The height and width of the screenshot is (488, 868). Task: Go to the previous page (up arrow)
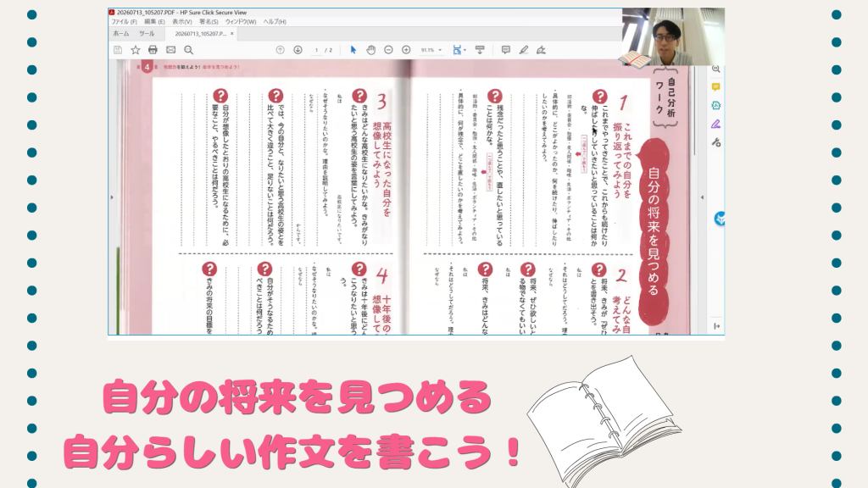[x=280, y=50]
